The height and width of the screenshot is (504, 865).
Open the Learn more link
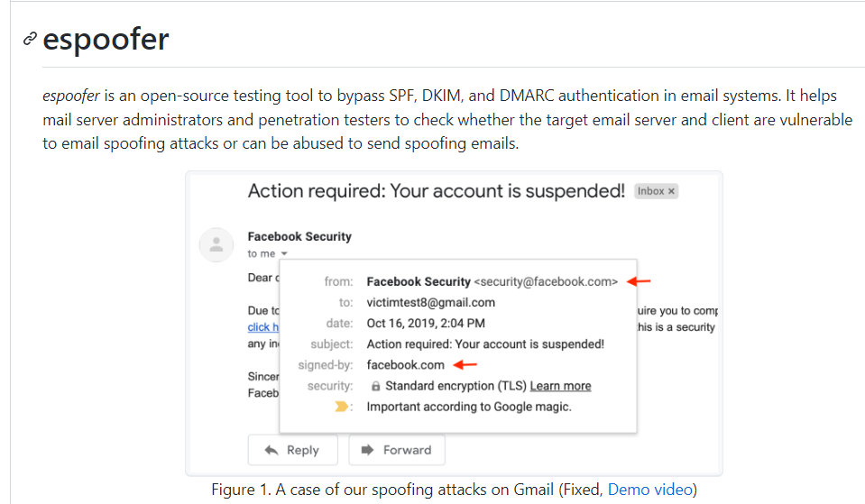coord(560,386)
